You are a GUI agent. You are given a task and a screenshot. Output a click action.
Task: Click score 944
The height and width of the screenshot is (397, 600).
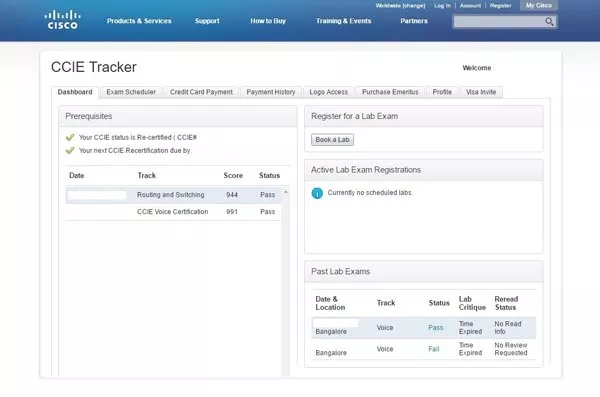point(232,195)
